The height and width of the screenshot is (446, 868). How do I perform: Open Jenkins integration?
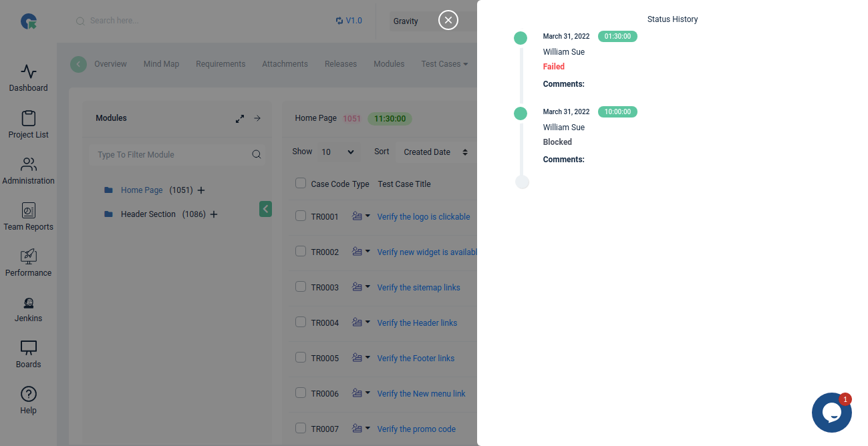(x=28, y=308)
